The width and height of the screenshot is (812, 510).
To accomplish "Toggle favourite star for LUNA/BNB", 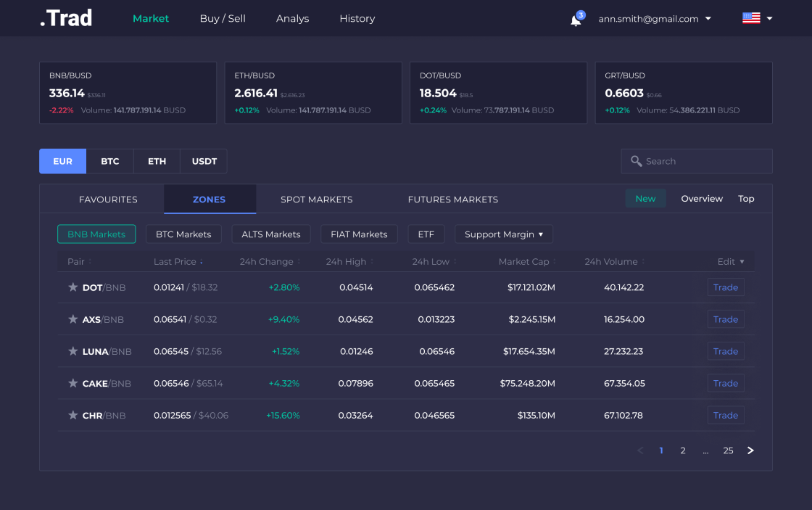I will point(72,351).
